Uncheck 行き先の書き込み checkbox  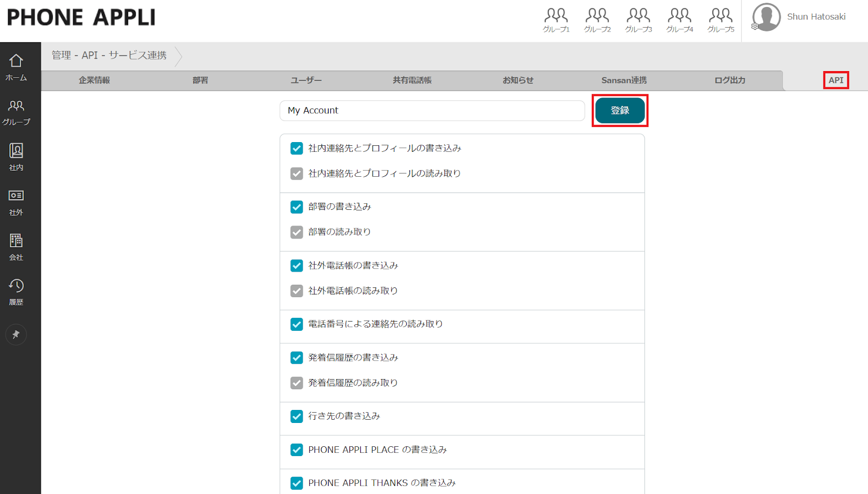pos(297,416)
